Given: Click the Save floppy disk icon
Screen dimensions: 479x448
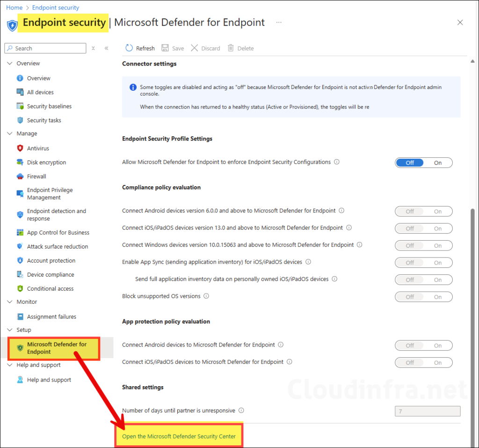Looking at the screenshot, I should pos(165,48).
